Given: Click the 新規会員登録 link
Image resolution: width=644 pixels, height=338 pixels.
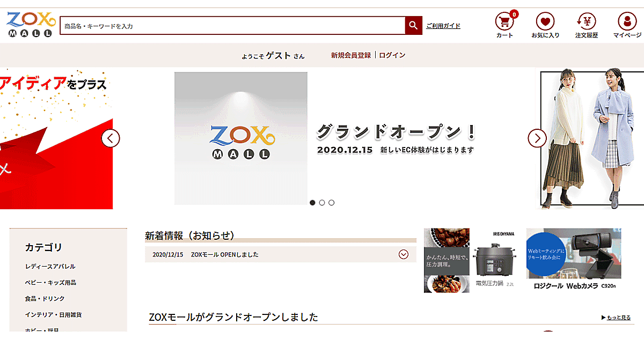Looking at the screenshot, I should click(x=350, y=55).
